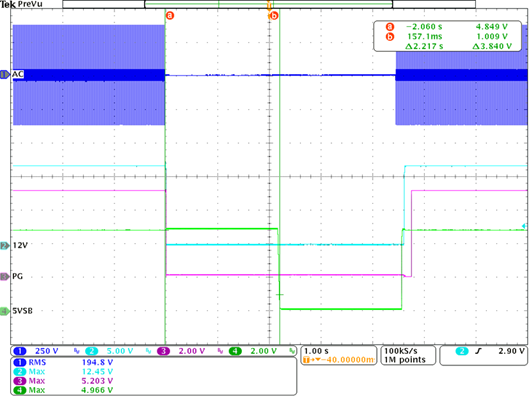Screen dimensions: 529x396
Task: Click the orange trigger position marker
Action: [269, 6]
